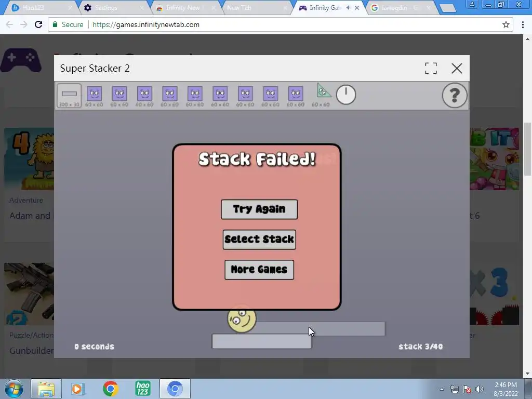
Task: Click the Select Stack button
Action: 259,240
